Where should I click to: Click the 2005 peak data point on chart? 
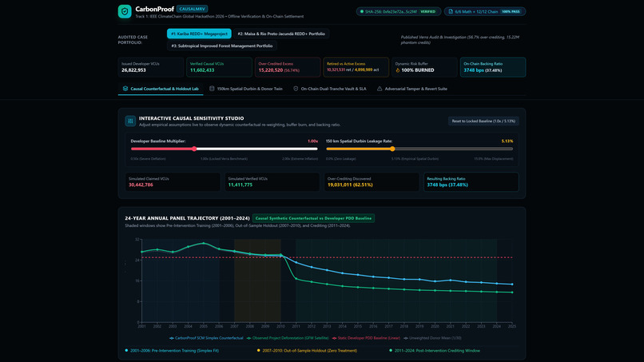pos(204,243)
